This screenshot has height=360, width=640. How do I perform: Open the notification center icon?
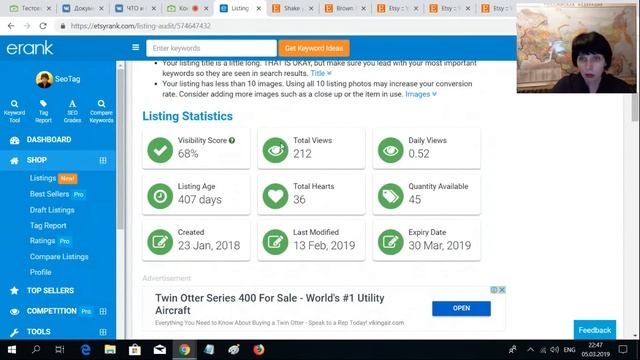click(623, 350)
